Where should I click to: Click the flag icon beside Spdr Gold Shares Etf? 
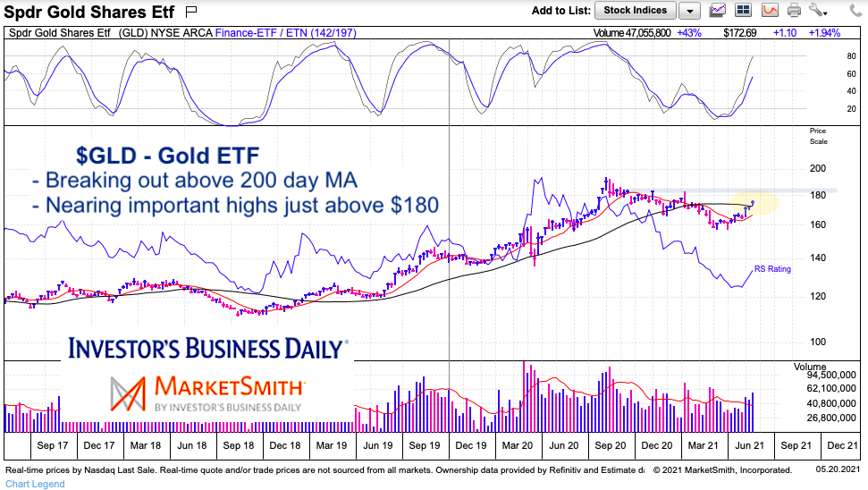191,11
